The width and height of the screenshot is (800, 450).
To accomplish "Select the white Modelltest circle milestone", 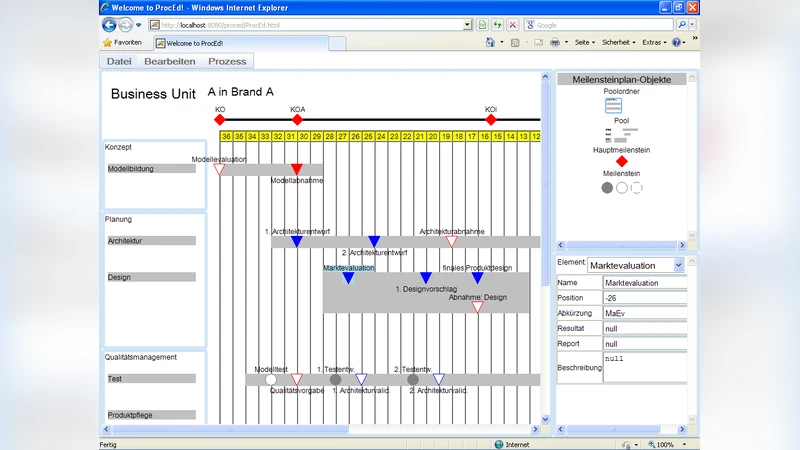I will point(271,380).
